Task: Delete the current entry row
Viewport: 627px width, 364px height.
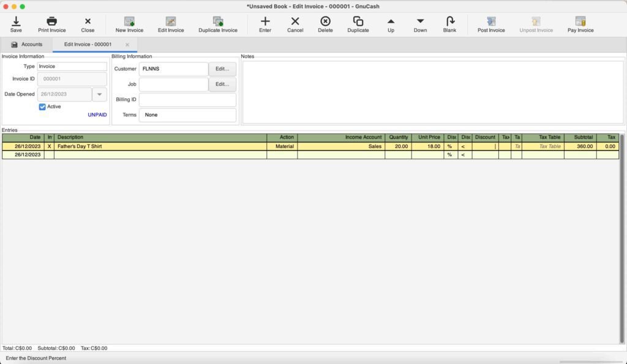Action: click(325, 23)
